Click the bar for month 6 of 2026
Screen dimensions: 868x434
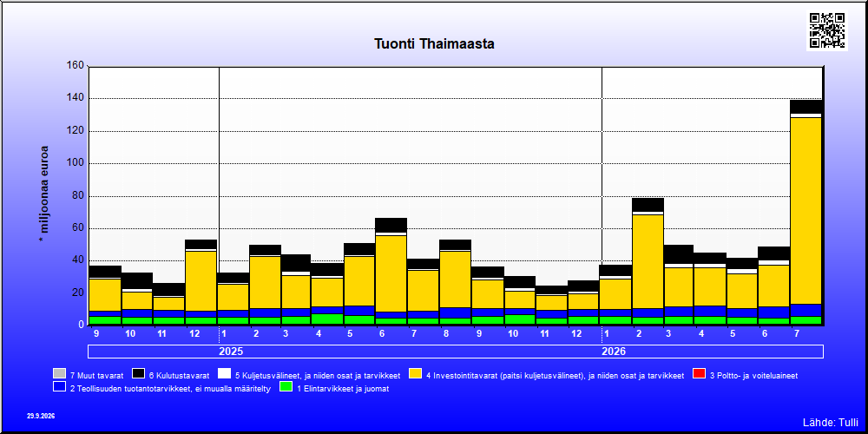click(x=774, y=286)
